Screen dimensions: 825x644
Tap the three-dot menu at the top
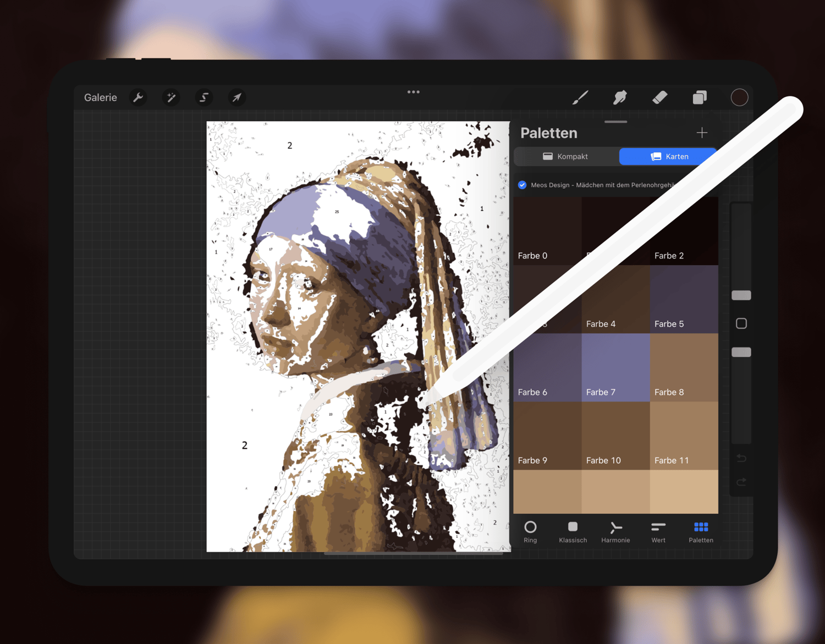(x=414, y=92)
